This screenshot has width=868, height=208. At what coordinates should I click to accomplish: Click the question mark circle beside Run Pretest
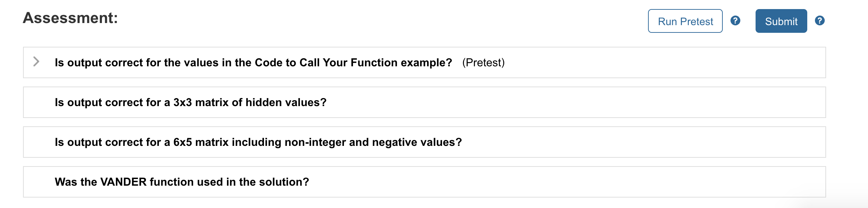735,21
